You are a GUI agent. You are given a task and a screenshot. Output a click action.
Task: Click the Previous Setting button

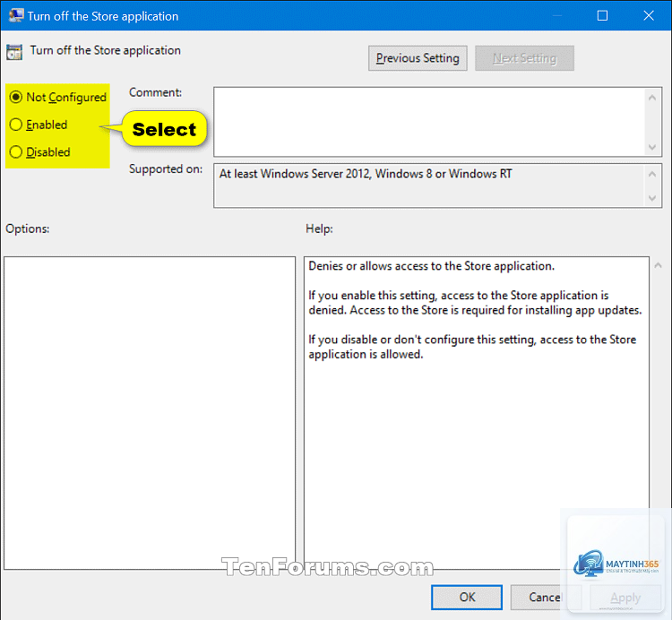tap(418, 58)
